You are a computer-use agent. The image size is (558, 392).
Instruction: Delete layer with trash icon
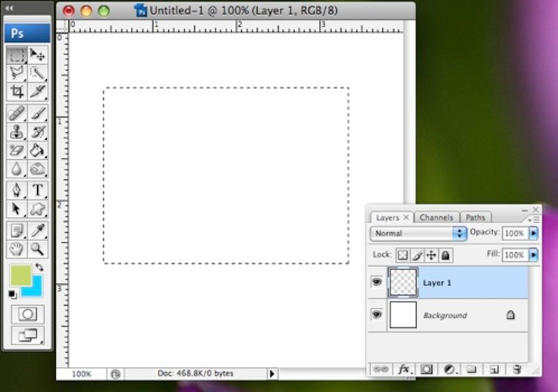pos(517,369)
